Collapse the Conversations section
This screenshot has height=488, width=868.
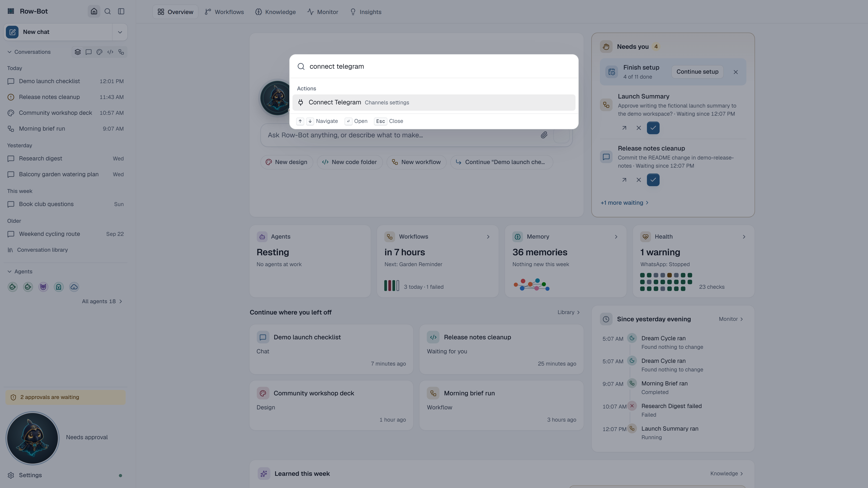click(x=29, y=52)
